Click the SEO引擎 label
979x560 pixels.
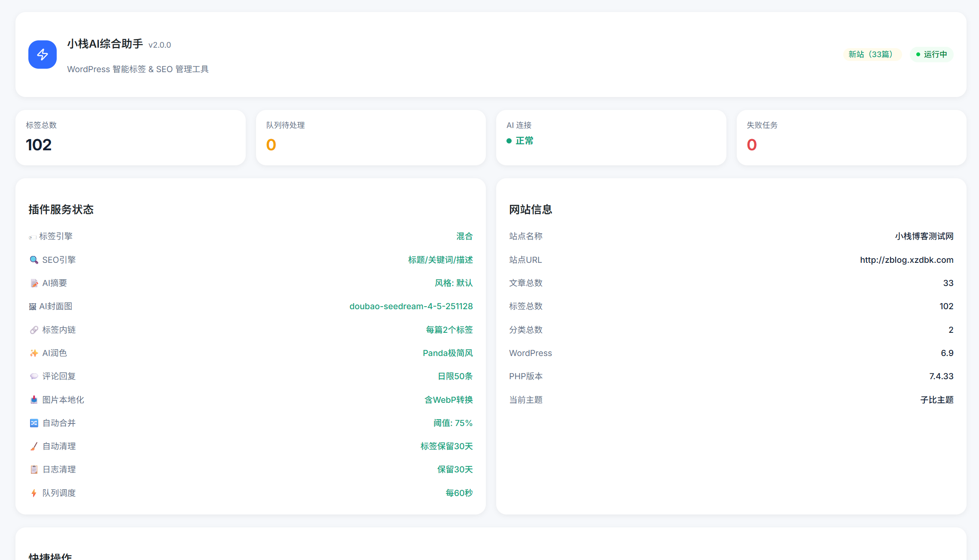pos(59,260)
